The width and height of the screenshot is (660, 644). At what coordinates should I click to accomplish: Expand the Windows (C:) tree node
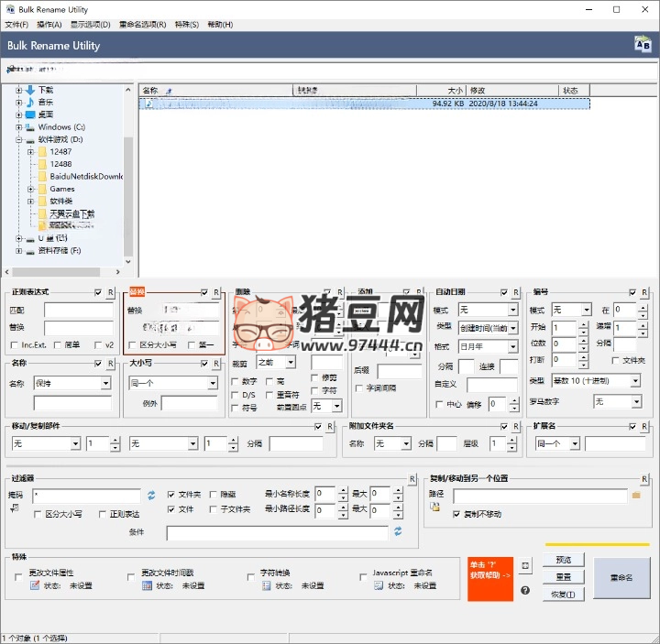click(18, 127)
